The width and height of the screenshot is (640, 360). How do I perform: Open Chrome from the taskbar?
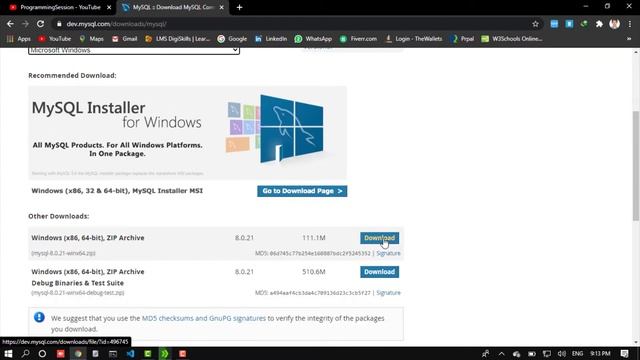tap(78, 353)
